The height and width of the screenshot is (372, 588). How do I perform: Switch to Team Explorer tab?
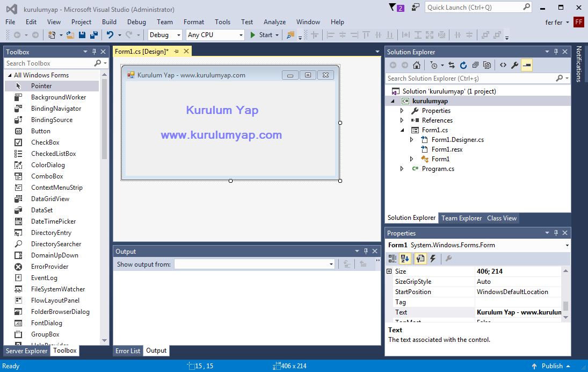(x=461, y=218)
